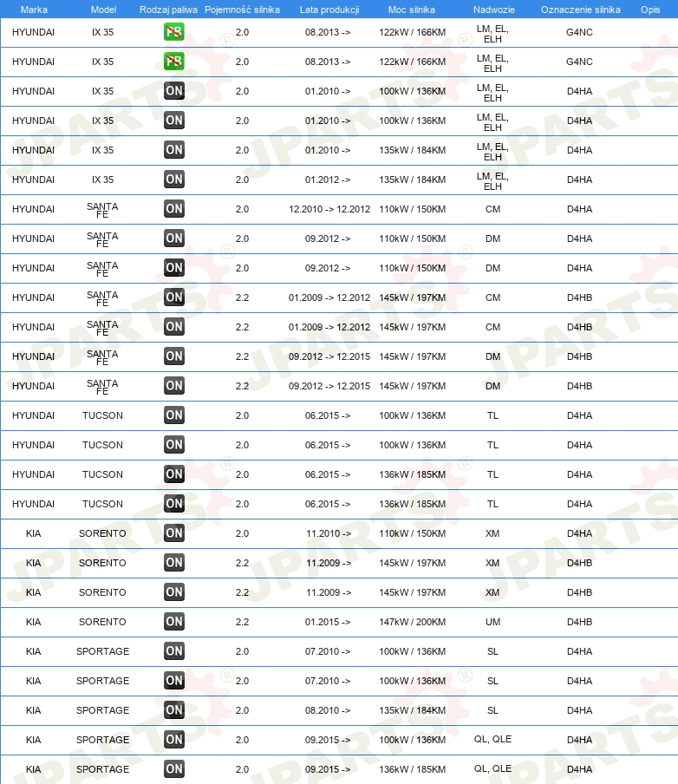Click the Moc silnika column header
This screenshot has width=678, height=784.
[x=412, y=10]
